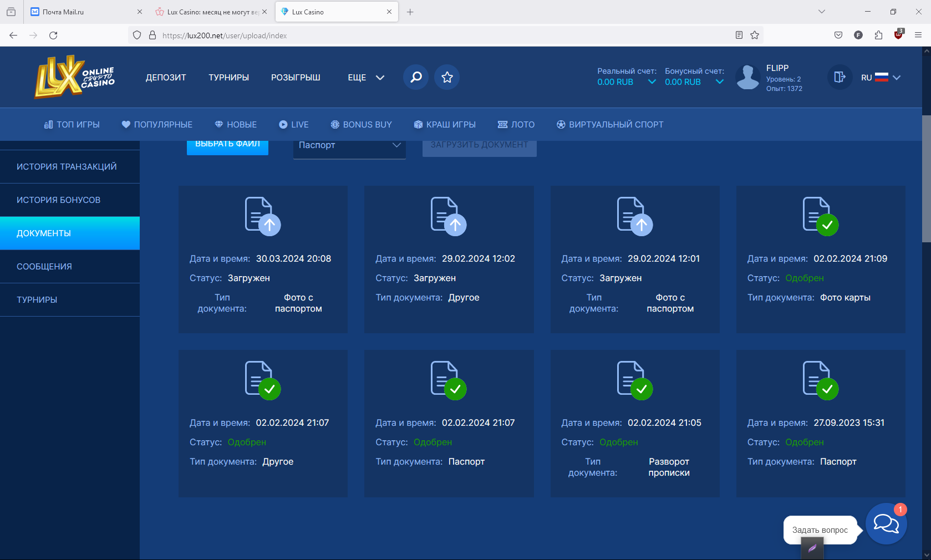Viewport: 931px width, 560px height.
Task: Open the ДЕПОЗИТ menu item
Action: coord(166,78)
